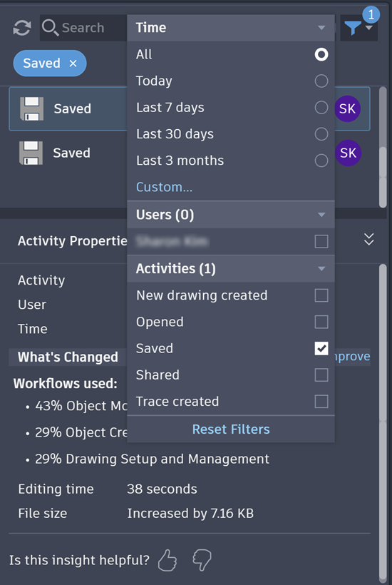Click the first SK user avatar
The width and height of the screenshot is (392, 585).
(347, 108)
